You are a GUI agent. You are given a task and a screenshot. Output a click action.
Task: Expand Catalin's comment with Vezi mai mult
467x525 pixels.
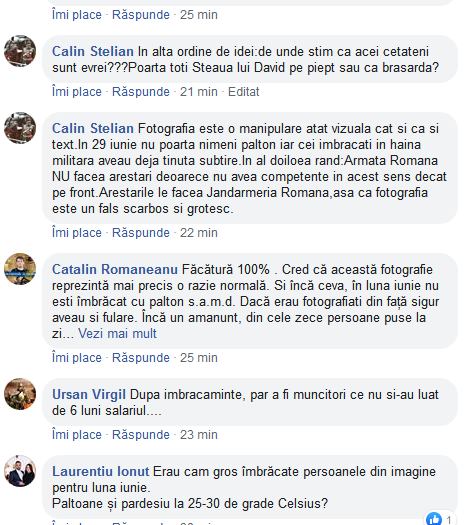pyautogui.click(x=117, y=333)
